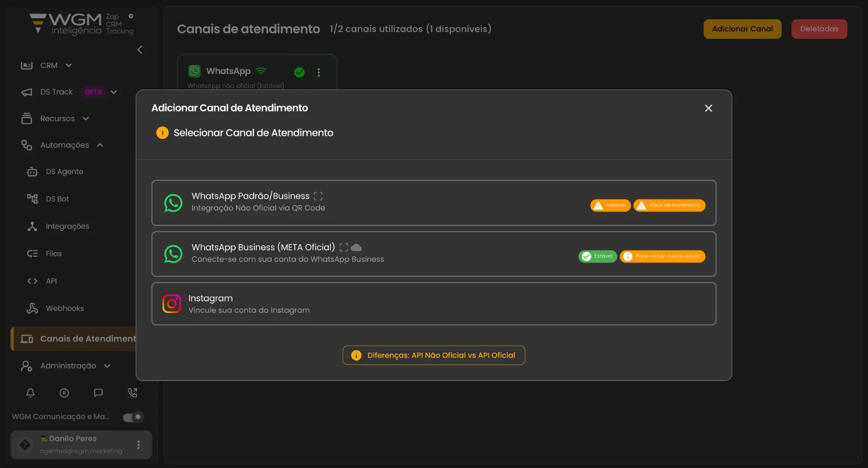
Task: Open the WhatsApp card three-dot menu
Action: [318, 72]
